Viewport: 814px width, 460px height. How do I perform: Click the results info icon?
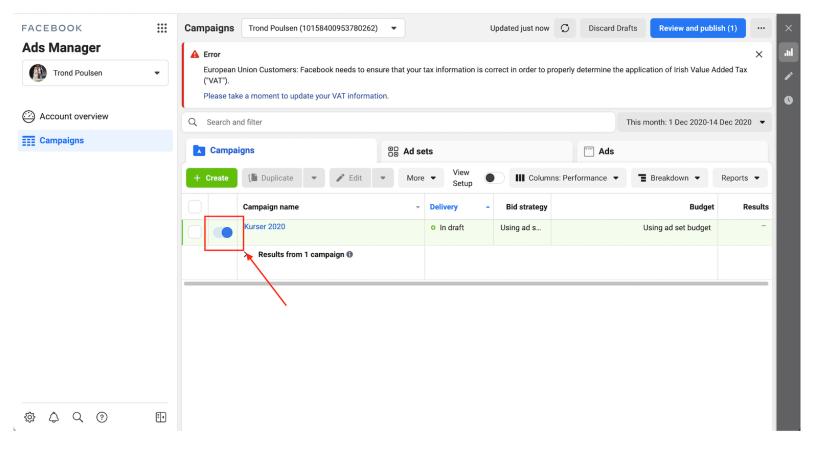click(350, 254)
